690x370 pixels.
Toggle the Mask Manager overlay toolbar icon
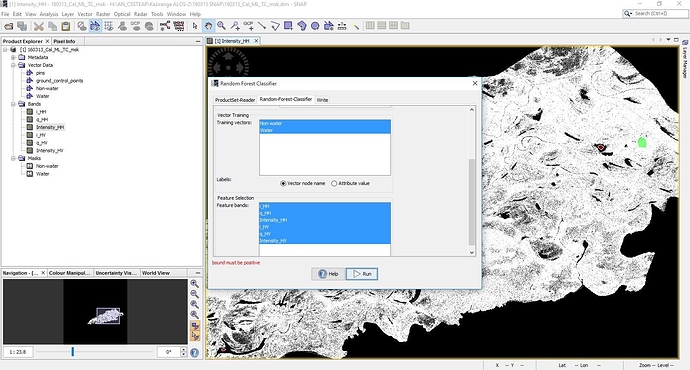point(95,26)
